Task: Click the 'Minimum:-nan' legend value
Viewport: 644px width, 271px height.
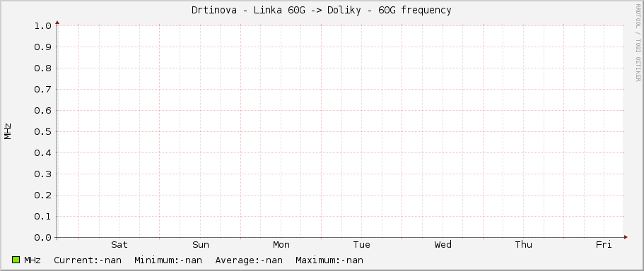Action: click(168, 260)
